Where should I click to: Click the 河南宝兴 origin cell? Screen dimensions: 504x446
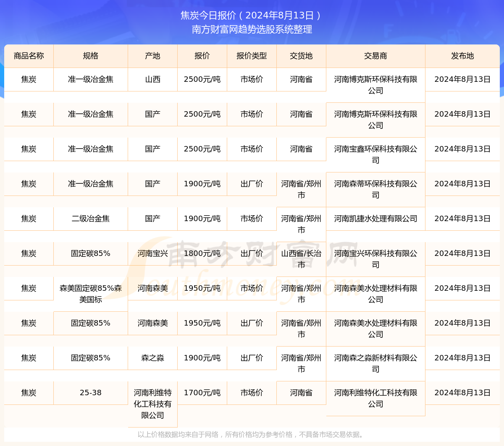(x=153, y=253)
